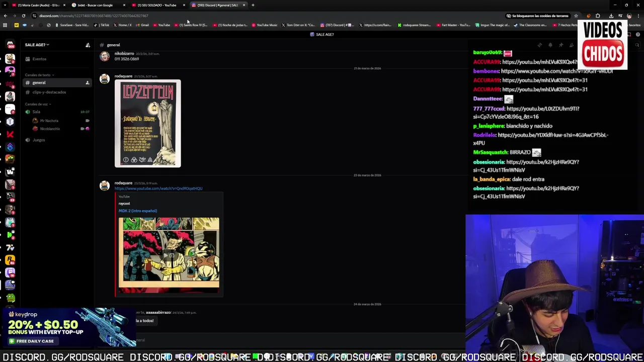Close the Discord #general browser tab
This screenshot has height=362, width=644.
(244, 5)
